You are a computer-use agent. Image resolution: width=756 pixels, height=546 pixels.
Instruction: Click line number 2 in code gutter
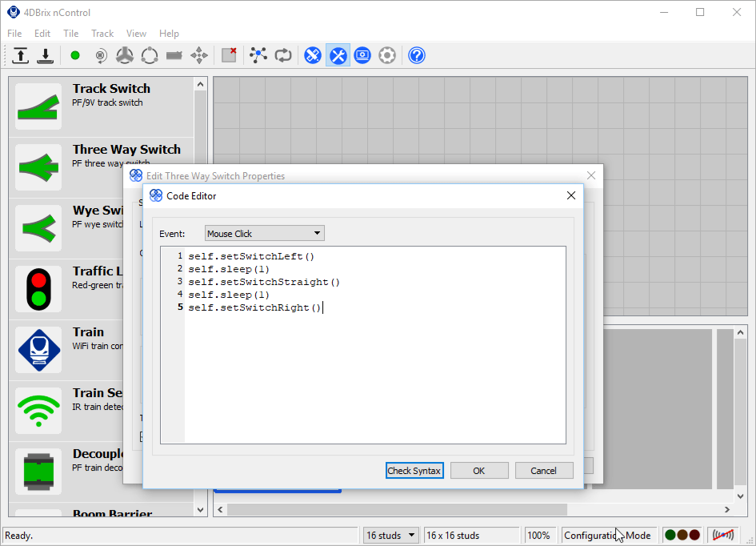tap(180, 269)
